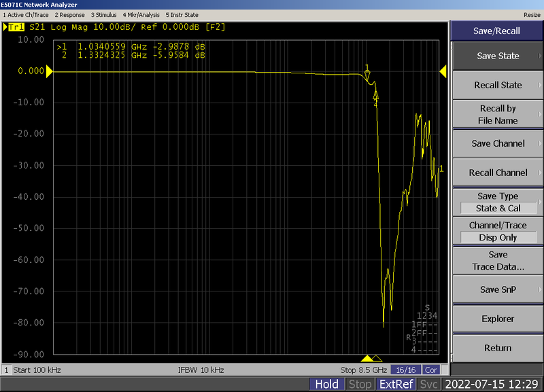Toggle Channel/Trace Disp Only setting
Screen dimensions: 544x392
coord(498,231)
